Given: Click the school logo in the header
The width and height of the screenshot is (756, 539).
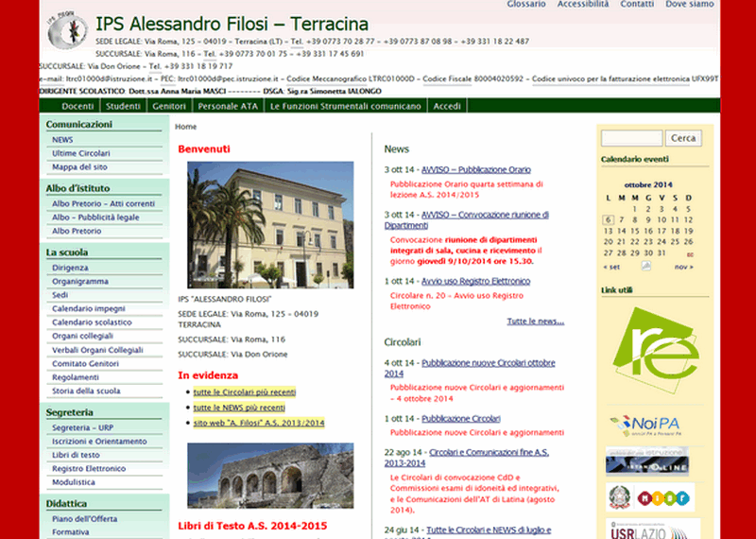Looking at the screenshot, I should (x=67, y=30).
